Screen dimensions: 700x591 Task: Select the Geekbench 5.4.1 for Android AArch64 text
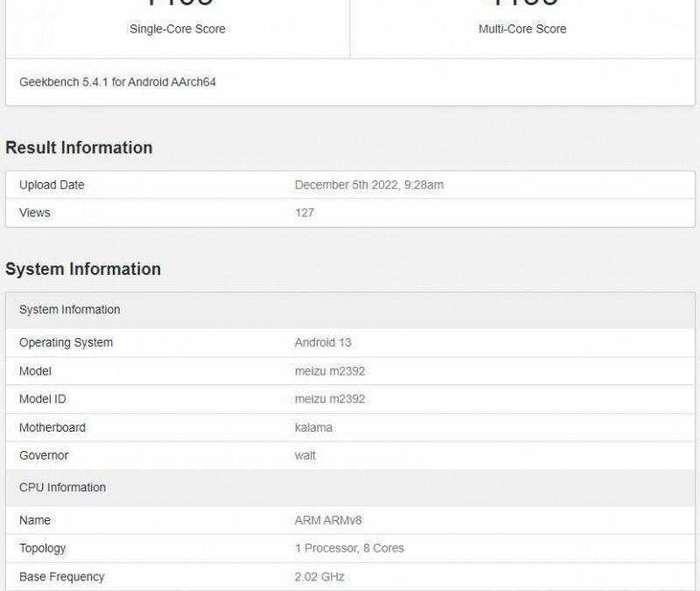click(x=117, y=82)
